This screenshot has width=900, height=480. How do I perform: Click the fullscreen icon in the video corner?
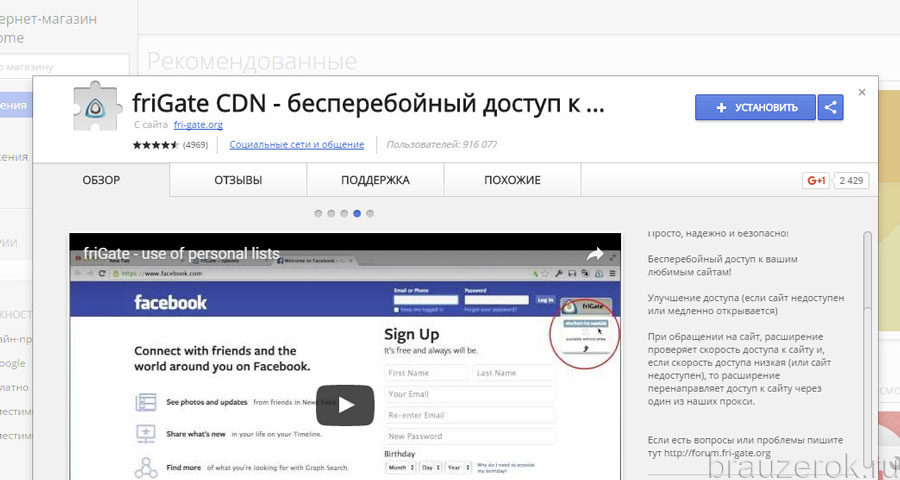613,257
